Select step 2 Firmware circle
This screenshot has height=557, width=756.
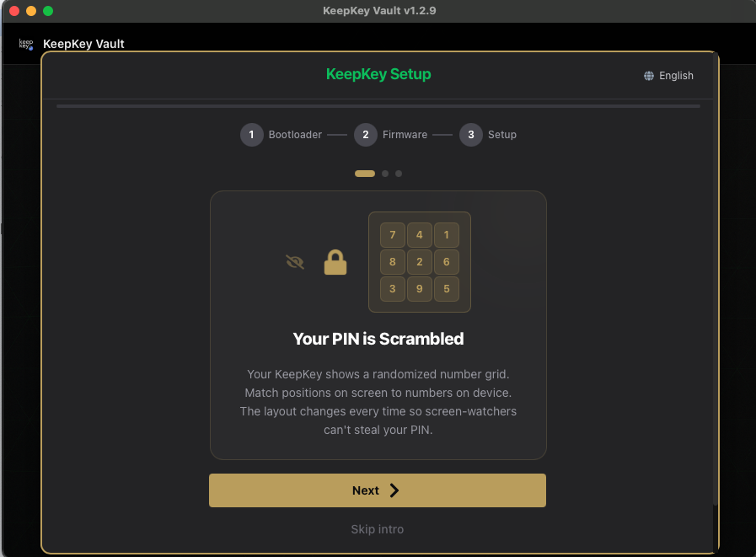pyautogui.click(x=366, y=134)
